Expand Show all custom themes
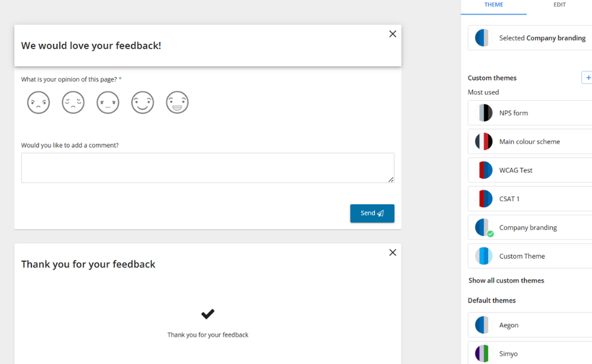 (x=506, y=280)
